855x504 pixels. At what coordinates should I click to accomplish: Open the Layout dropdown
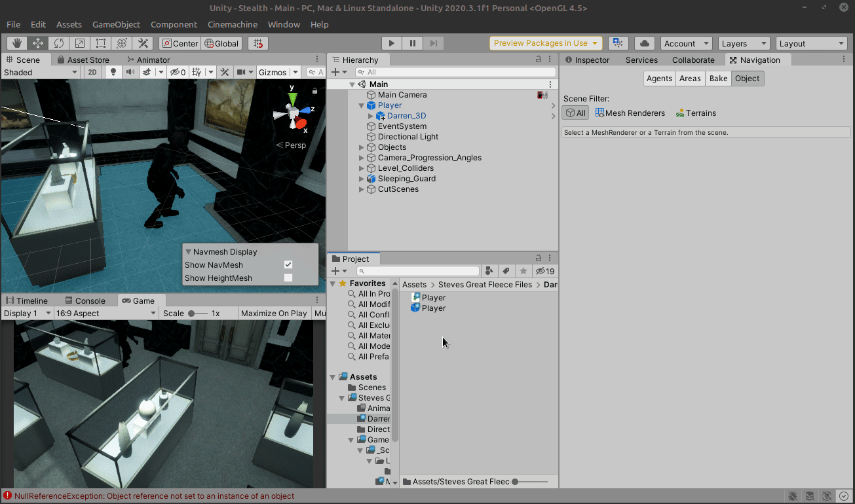click(x=812, y=43)
